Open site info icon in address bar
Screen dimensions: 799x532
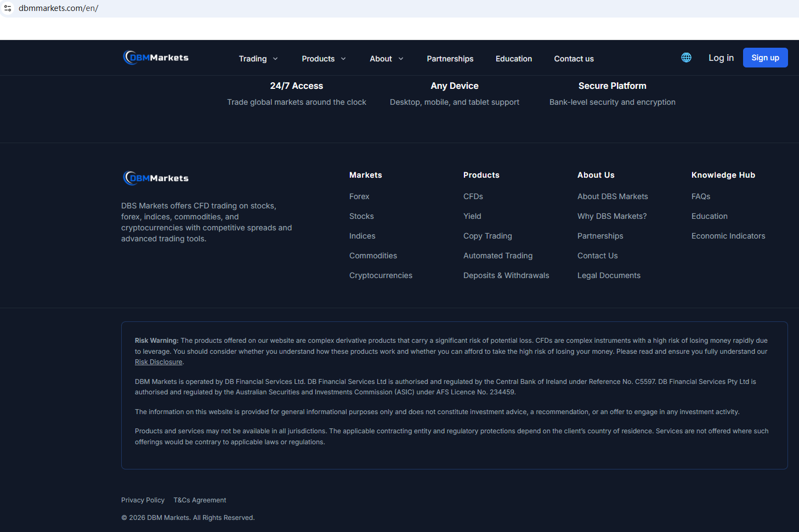[x=8, y=8]
